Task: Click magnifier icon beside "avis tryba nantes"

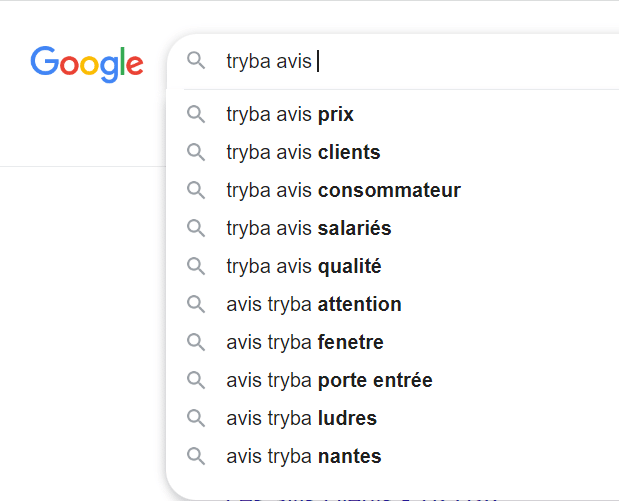Action: click(x=196, y=456)
